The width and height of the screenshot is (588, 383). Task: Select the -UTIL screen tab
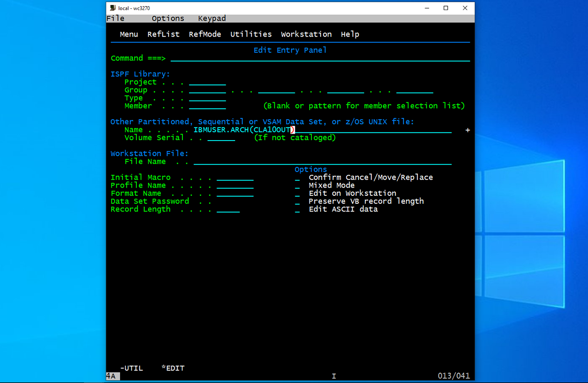click(132, 368)
